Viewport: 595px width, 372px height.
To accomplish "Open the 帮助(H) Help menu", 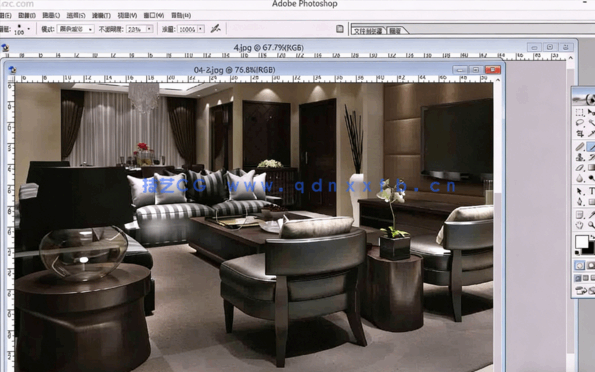I will coord(181,16).
